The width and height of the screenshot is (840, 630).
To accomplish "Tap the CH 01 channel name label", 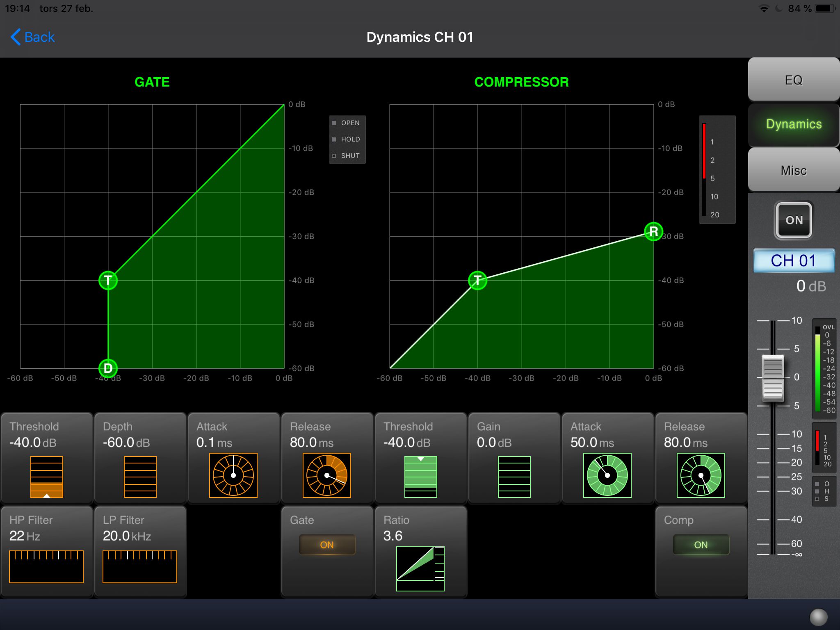I will [794, 261].
